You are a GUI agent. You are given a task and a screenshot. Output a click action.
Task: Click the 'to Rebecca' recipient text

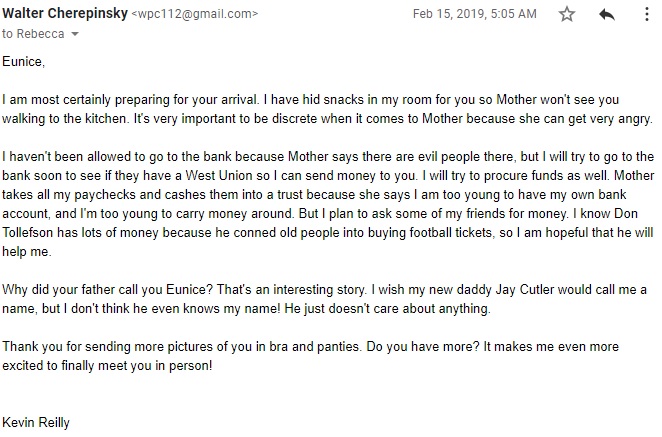(33, 34)
